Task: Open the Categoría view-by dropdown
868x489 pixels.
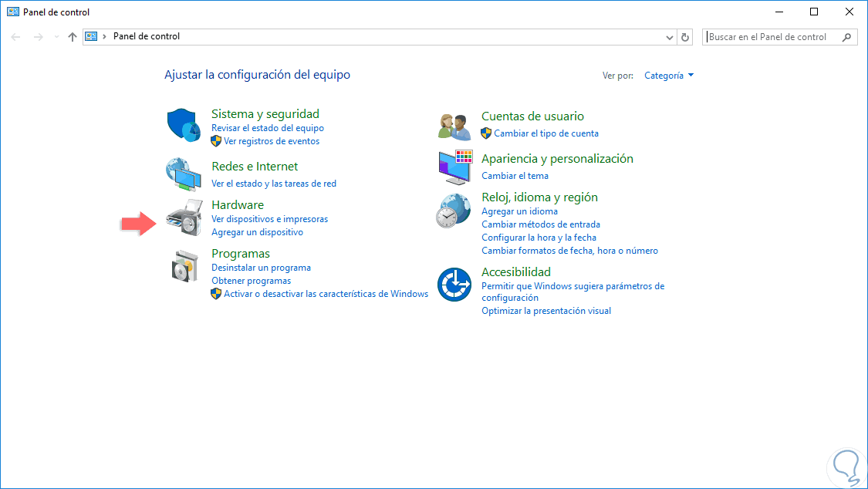Action: (x=669, y=76)
